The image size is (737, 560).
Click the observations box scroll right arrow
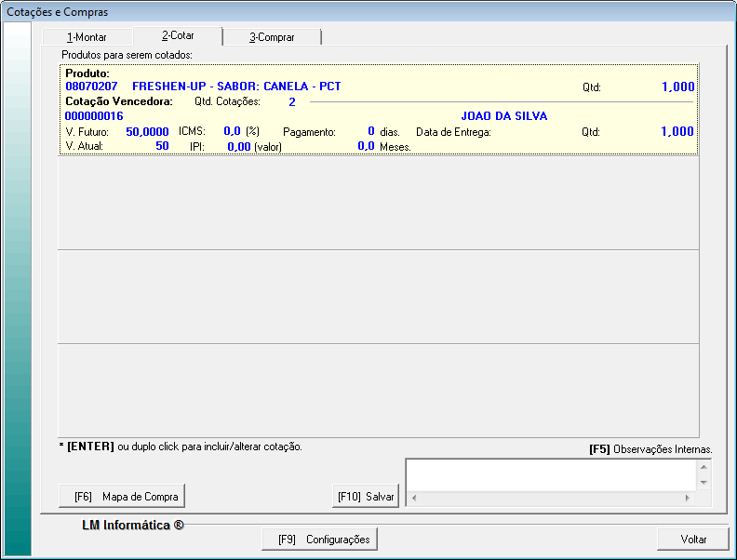(x=688, y=498)
